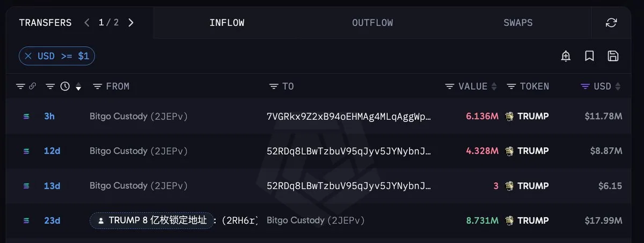Click the bookmark icon
Image resolution: width=644 pixels, height=243 pixels.
tap(589, 56)
